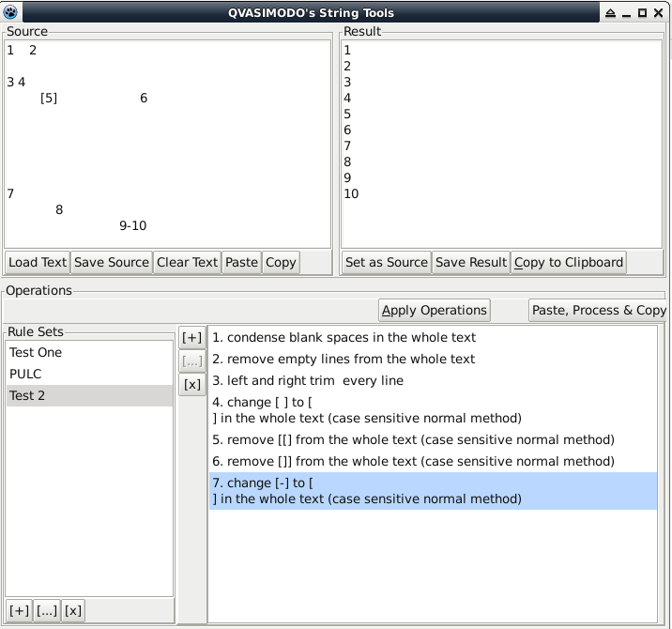The height and width of the screenshot is (629, 672).
Task: Click inside the Result text area
Action: coord(501,144)
